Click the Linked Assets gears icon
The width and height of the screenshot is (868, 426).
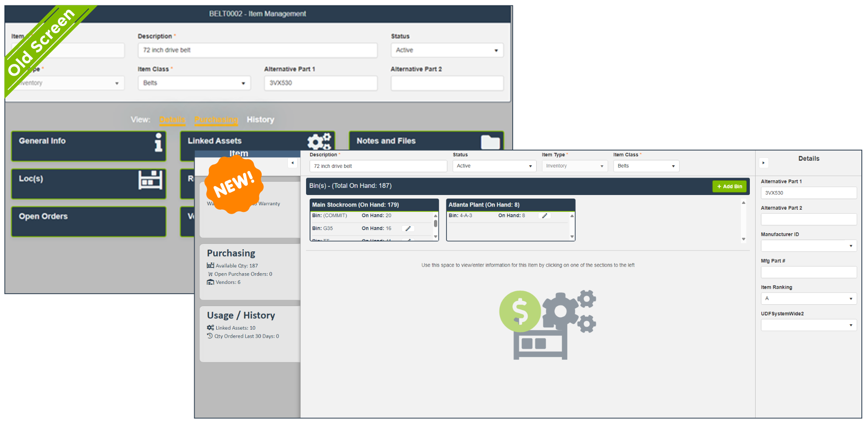pos(319,141)
